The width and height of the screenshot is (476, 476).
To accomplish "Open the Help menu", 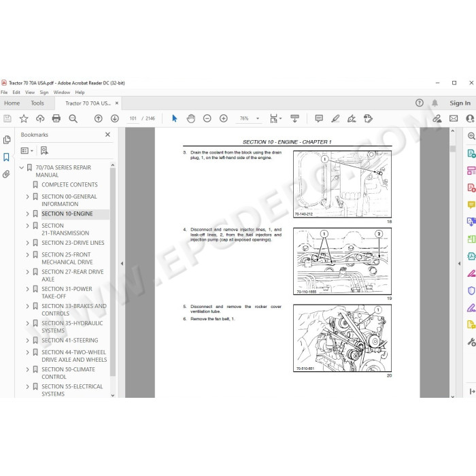I will (x=80, y=92).
